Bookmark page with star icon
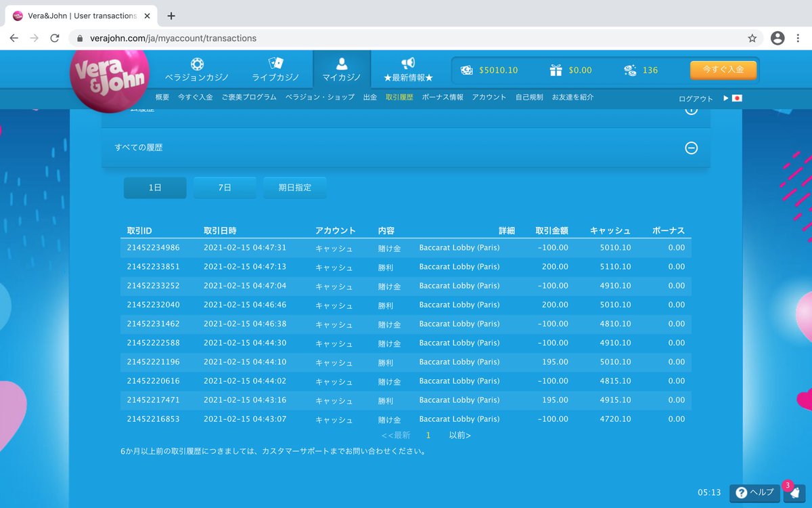This screenshot has width=812, height=508. click(752, 38)
